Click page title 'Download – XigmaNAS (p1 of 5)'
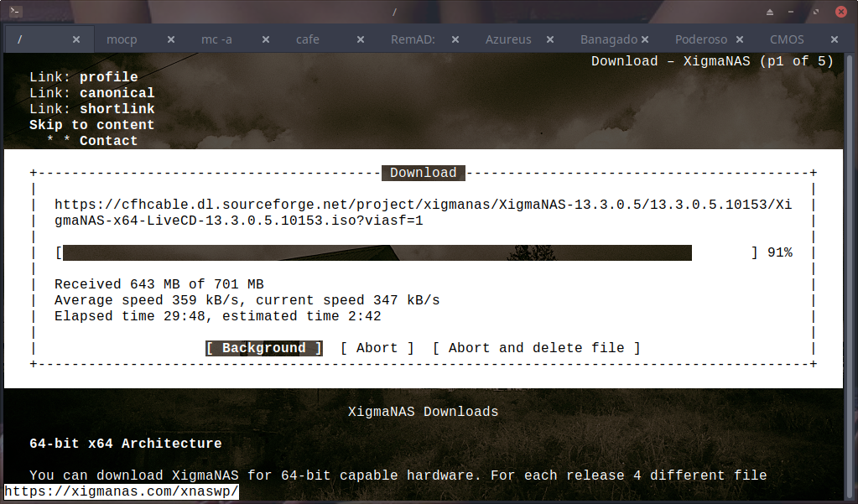Screen dimensions: 858x504 click(x=712, y=61)
